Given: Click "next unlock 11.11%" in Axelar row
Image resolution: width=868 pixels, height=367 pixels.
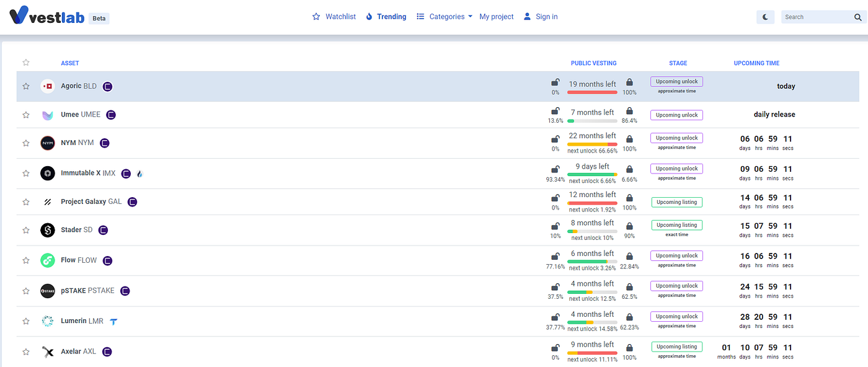Looking at the screenshot, I should 592,360.
